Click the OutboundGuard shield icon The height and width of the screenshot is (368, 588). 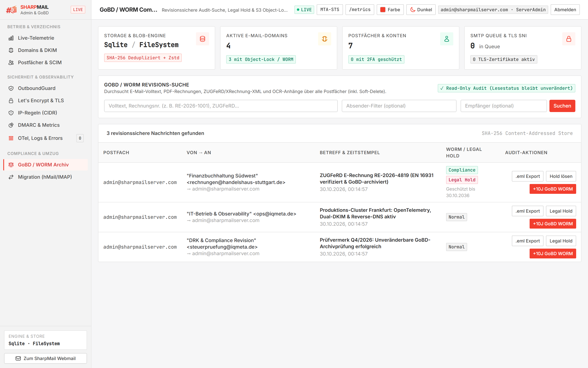click(11, 88)
